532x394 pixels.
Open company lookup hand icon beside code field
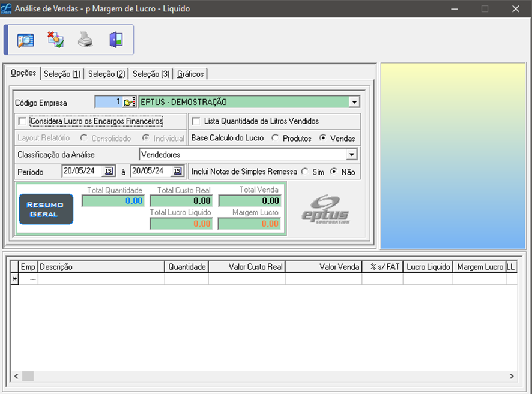click(129, 102)
